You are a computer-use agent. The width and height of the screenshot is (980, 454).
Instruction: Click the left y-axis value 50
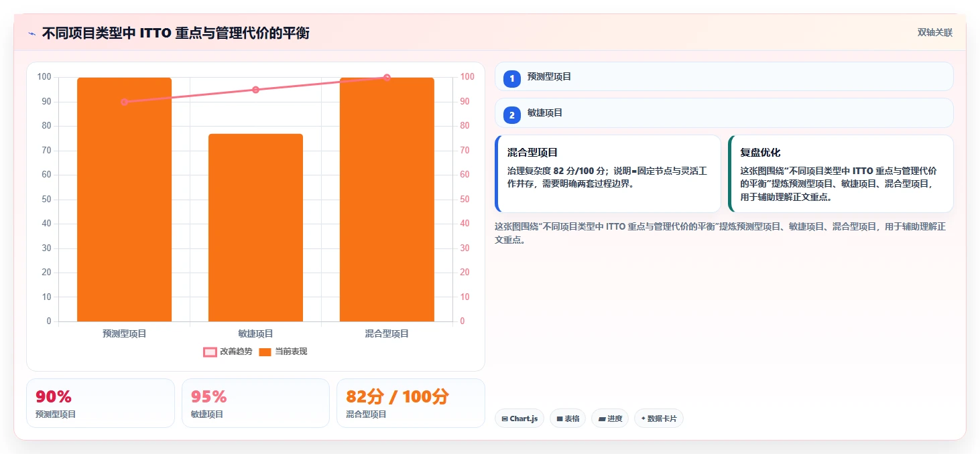[47, 200]
